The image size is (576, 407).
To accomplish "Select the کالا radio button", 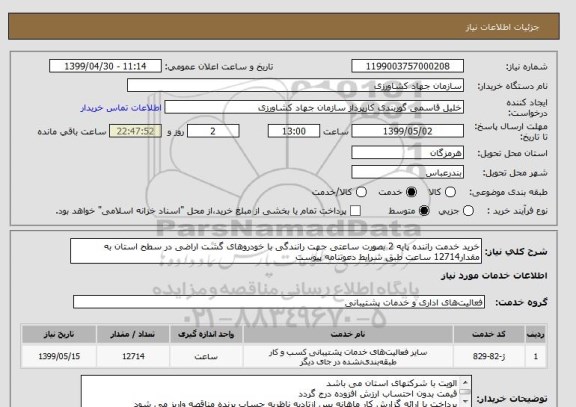I will click(x=450, y=192).
